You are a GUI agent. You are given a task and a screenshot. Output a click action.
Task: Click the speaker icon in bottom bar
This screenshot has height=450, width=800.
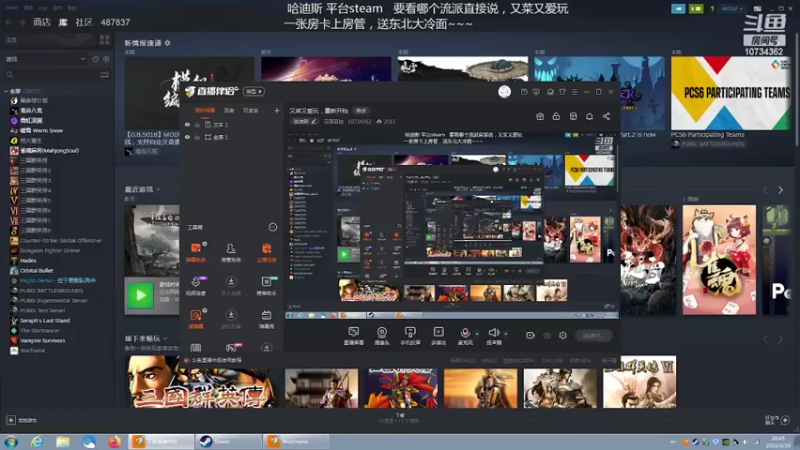(493, 334)
